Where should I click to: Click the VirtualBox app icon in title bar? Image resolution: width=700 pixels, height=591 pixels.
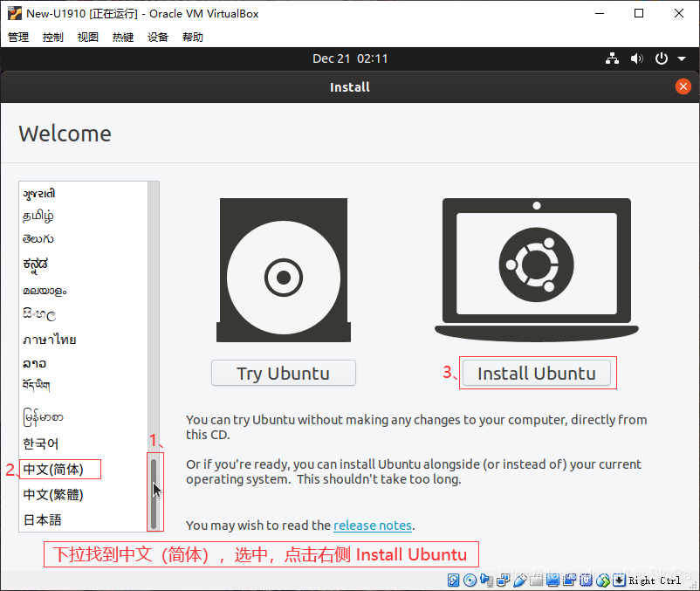coord(15,13)
